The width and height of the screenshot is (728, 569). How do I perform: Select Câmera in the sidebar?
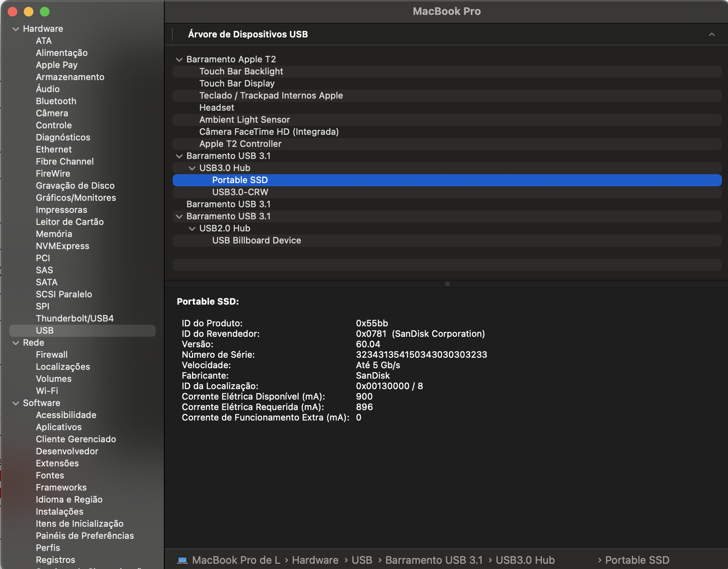coord(52,113)
